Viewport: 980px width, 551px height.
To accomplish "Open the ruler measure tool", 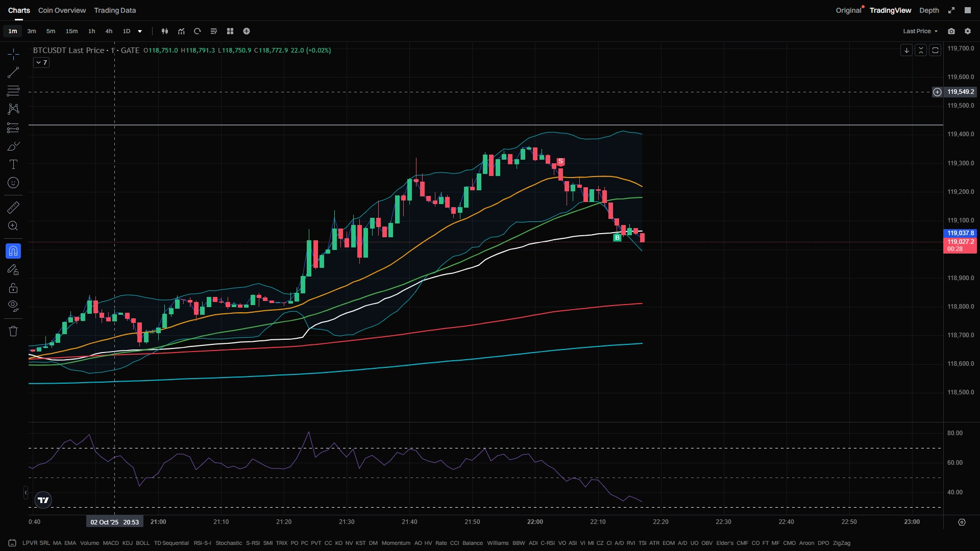I will [x=13, y=207].
